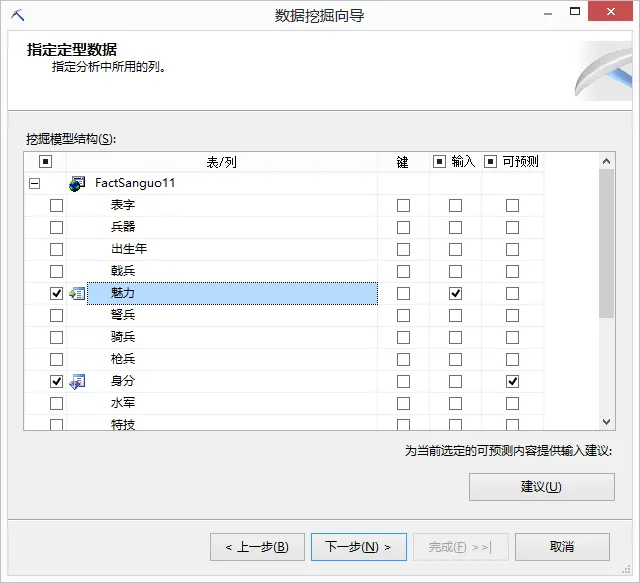
Task: Uncheck the 输入 checkbox for 魅力
Action: pyautogui.click(x=456, y=294)
